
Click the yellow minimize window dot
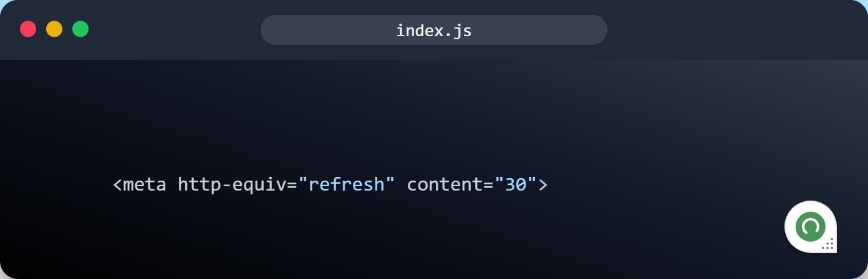point(54,29)
